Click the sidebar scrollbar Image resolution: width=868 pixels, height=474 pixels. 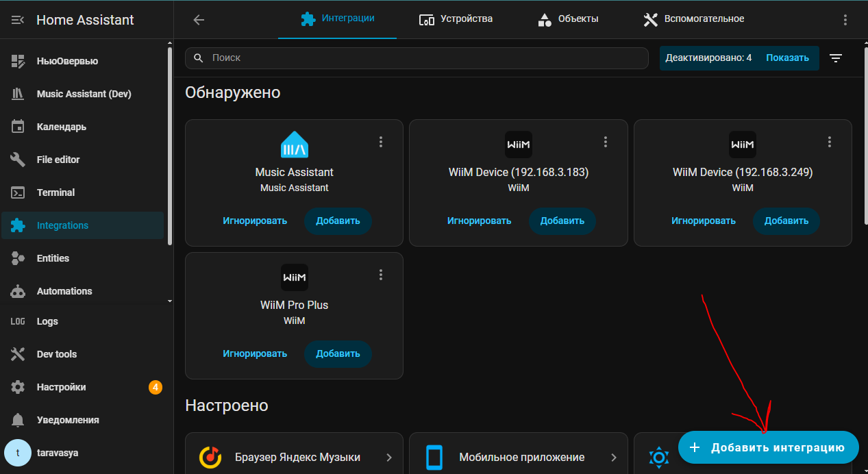pyautogui.click(x=170, y=145)
